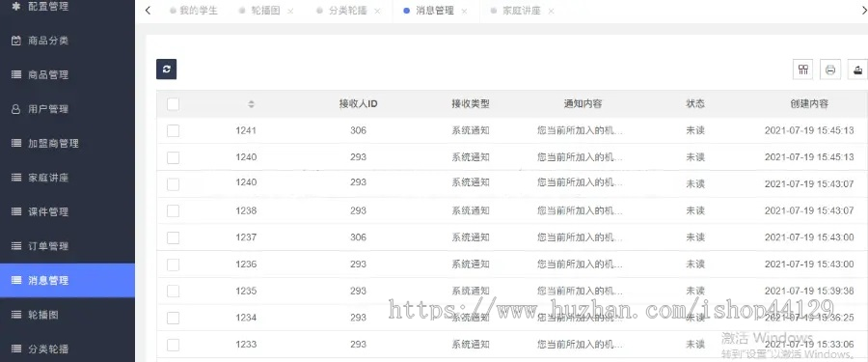Click timestamp 2021-07-19 15:39:38
Image resolution: width=868 pixels, height=362 pixels.
[809, 291]
